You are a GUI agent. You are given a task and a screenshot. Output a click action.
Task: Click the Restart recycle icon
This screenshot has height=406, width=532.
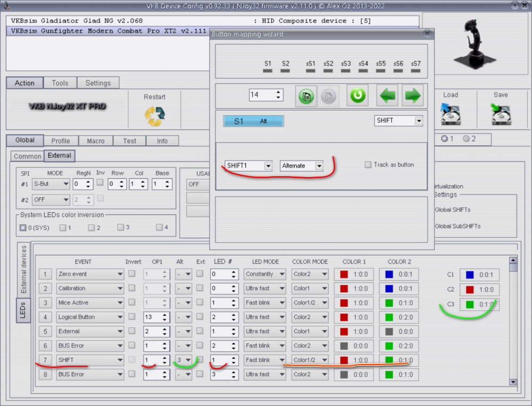[x=154, y=114]
